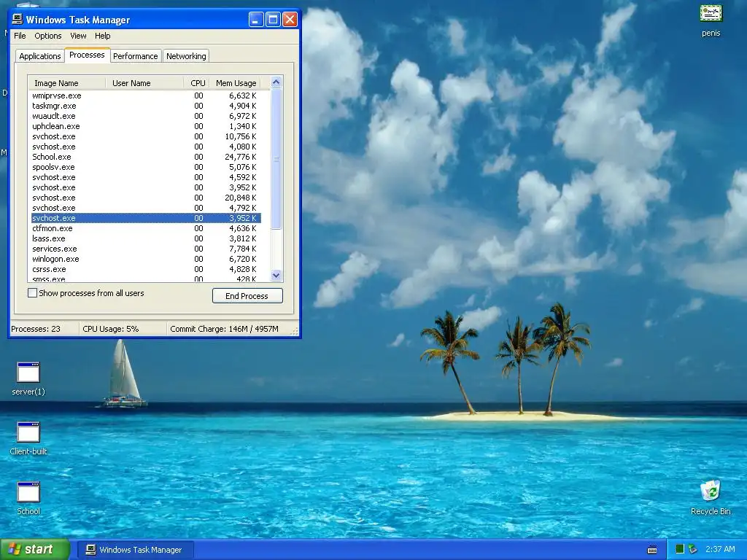Click the Task Manager title bar icon
Viewport: 747px width, 560px height.
tap(18, 20)
